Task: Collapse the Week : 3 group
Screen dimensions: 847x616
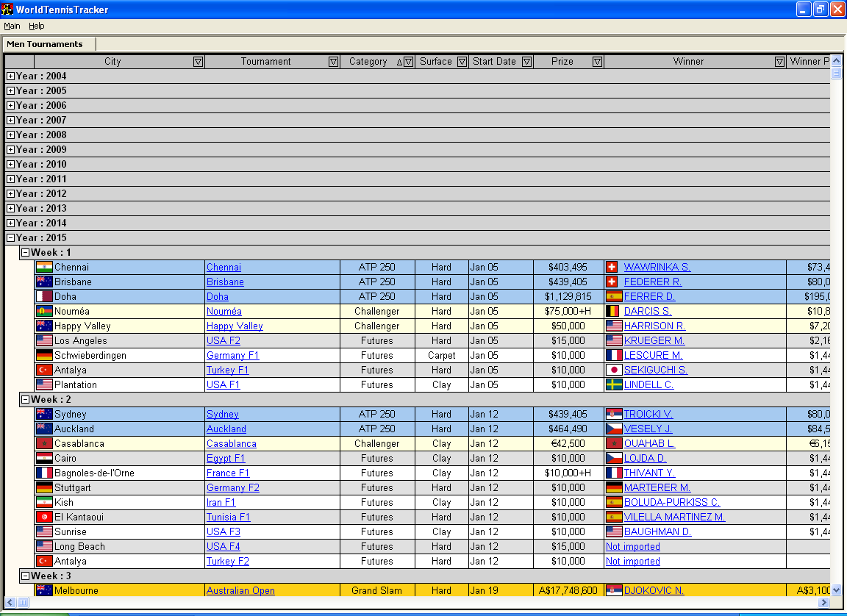Action: coord(25,576)
